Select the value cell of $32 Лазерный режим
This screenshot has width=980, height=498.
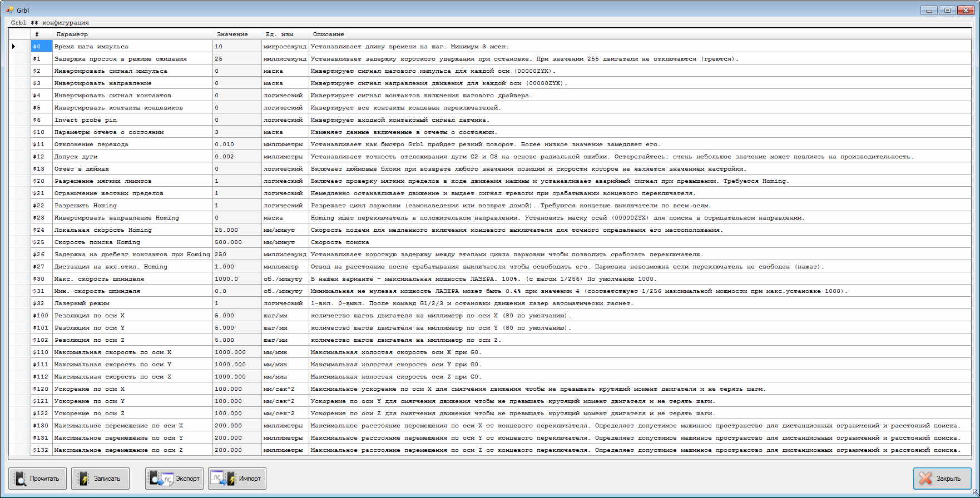coord(236,303)
